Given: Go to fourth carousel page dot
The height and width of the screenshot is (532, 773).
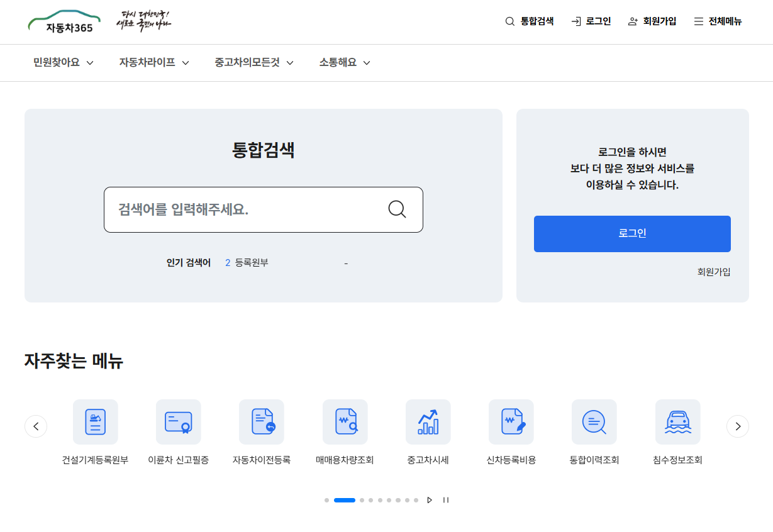Looking at the screenshot, I should click(371, 500).
